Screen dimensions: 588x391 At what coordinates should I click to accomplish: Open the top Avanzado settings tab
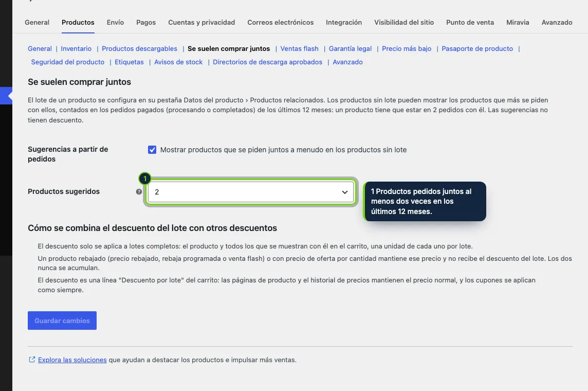[557, 22]
